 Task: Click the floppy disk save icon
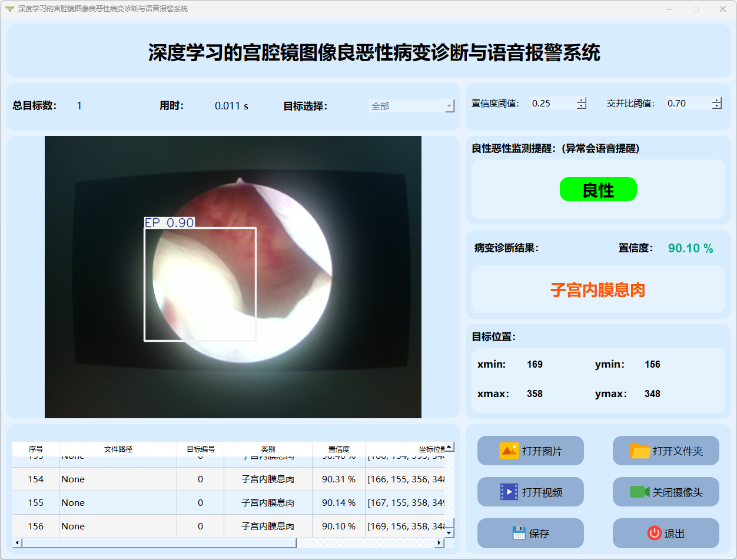(x=519, y=533)
